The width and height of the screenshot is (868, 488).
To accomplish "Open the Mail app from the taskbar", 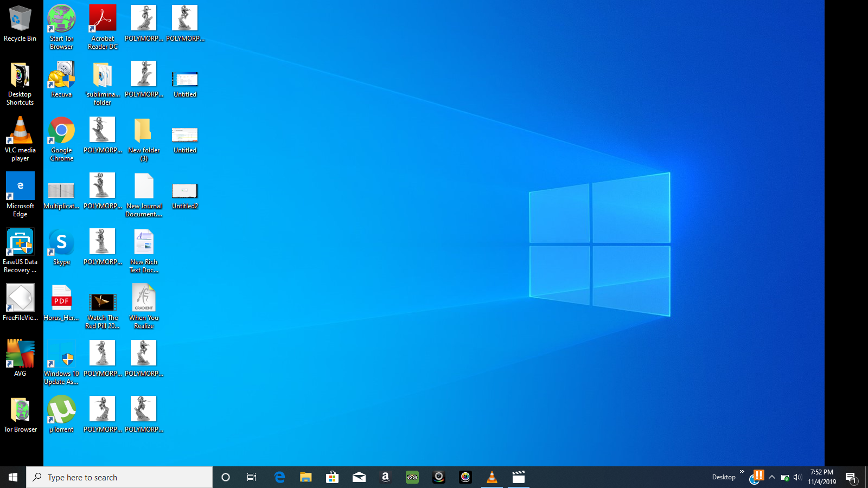I will [x=359, y=477].
